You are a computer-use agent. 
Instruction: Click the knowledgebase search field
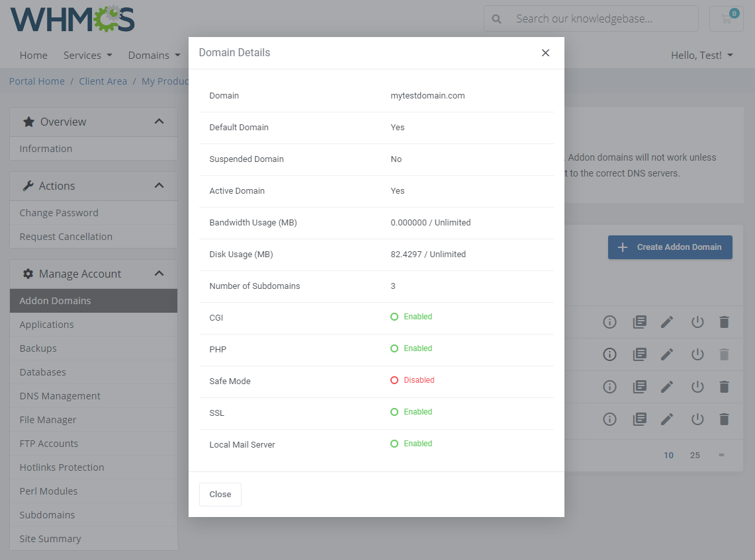(x=599, y=19)
